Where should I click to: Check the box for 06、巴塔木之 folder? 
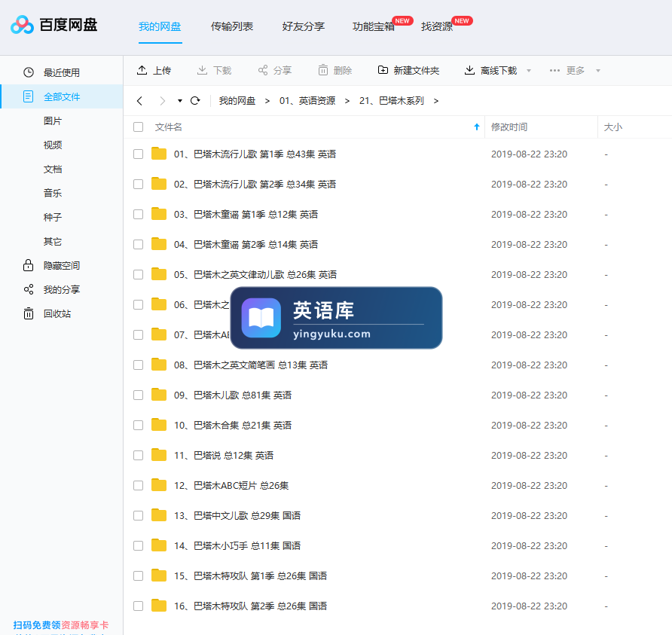click(x=138, y=304)
